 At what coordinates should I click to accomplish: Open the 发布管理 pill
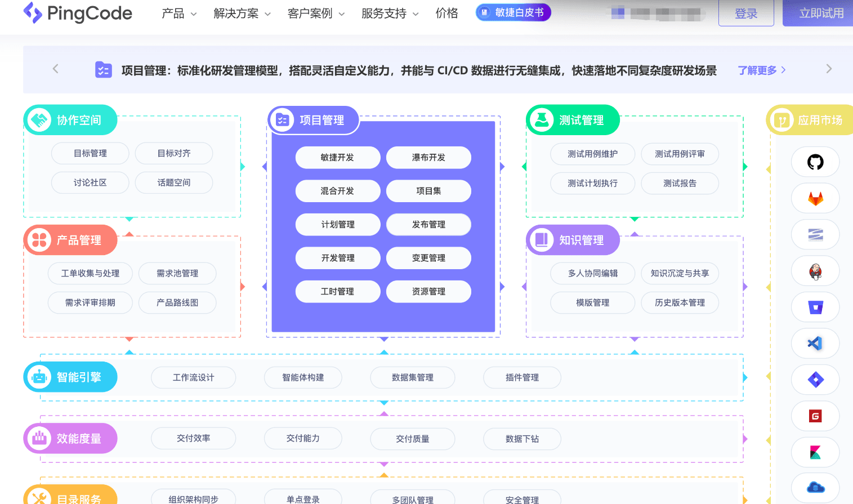coord(428,224)
